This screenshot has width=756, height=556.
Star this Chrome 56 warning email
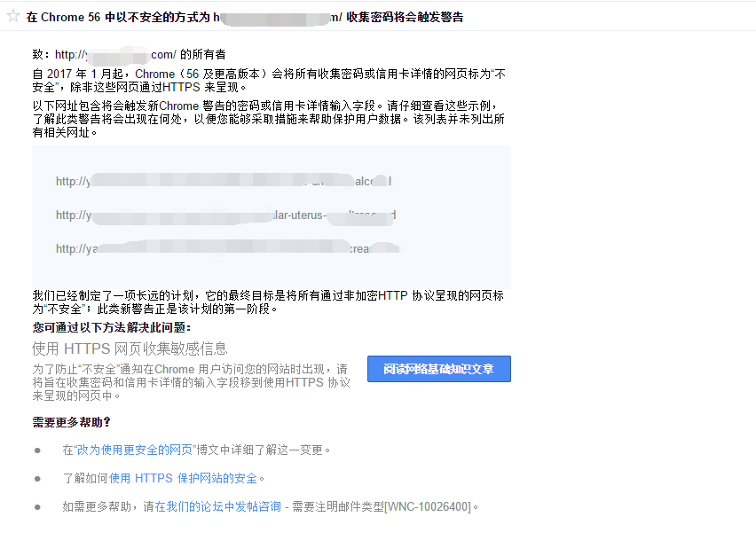pyautogui.click(x=13, y=16)
